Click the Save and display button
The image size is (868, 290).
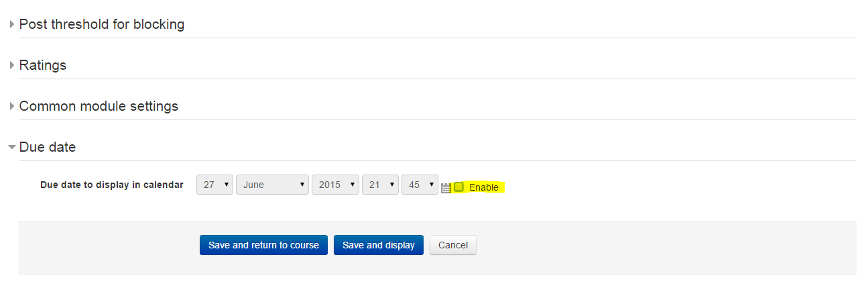[379, 245]
